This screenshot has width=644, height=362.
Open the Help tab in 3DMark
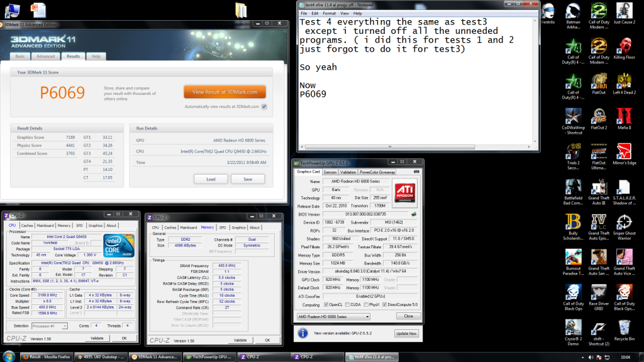[x=96, y=56]
